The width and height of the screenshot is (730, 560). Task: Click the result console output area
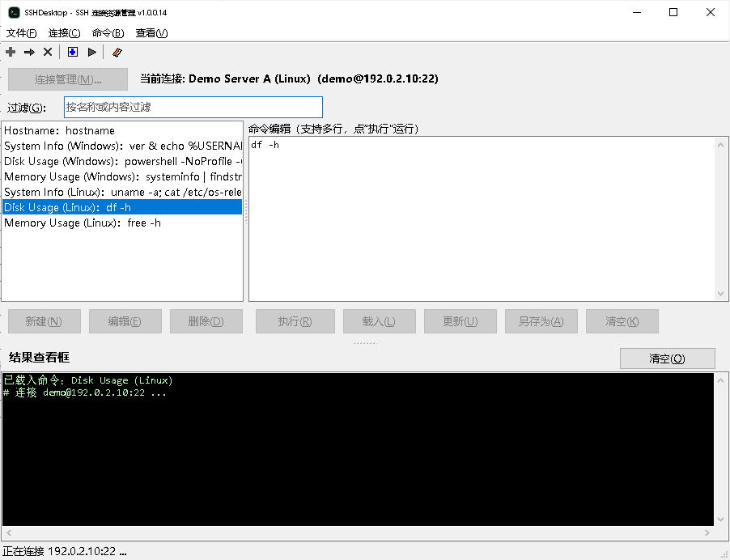coord(358,449)
